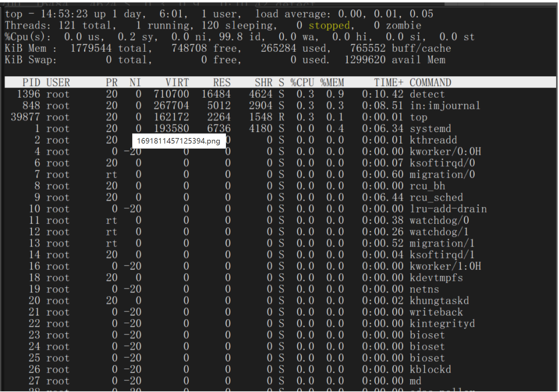This screenshot has height=392, width=559.
Task: Click the lru-add-drain process entry
Action: 448,209
